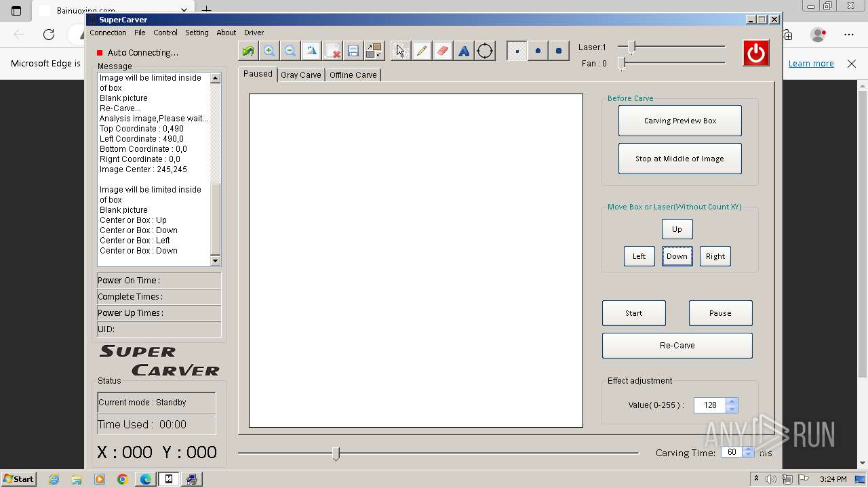Viewport: 868px width, 488px height.
Task: Open File Explorer folder icon on taskbar
Action: 77,479
